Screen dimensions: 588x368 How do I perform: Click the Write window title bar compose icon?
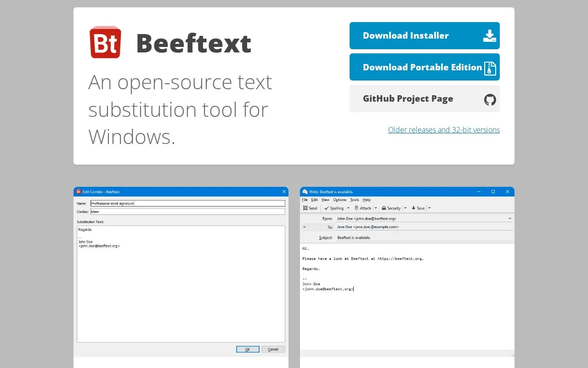[305, 191]
